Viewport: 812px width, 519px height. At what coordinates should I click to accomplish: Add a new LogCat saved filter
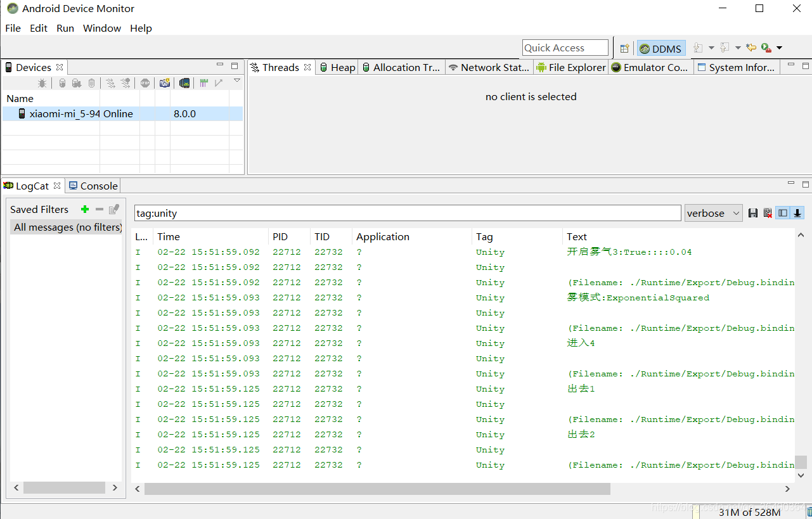[x=85, y=209]
